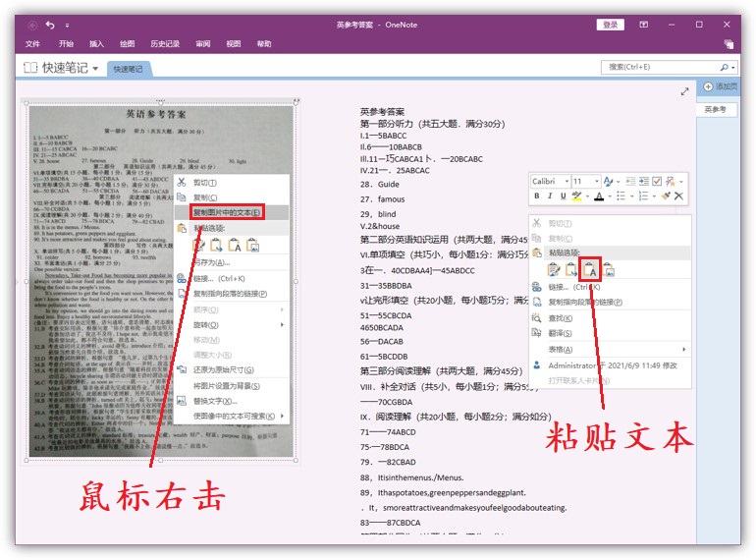Open the Quick Access Toolbar customize arrow
Screen dimensions: 756x560
[x=67, y=26]
